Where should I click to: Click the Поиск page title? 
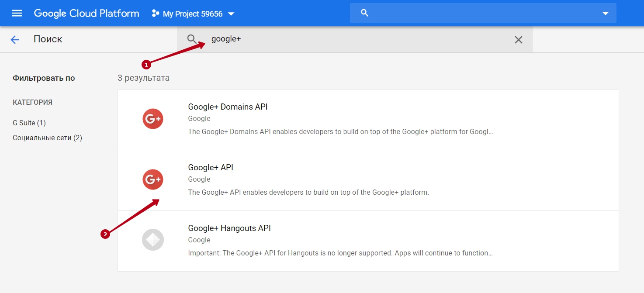(x=48, y=39)
